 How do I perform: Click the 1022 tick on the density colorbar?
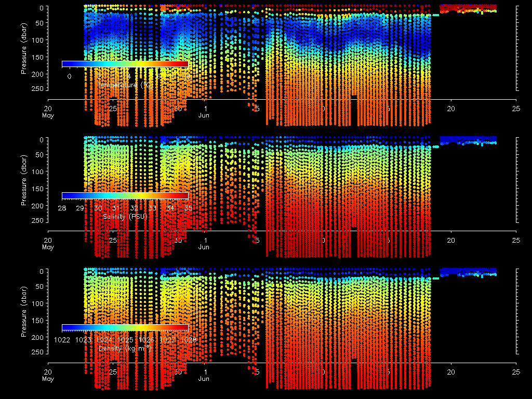click(x=62, y=340)
